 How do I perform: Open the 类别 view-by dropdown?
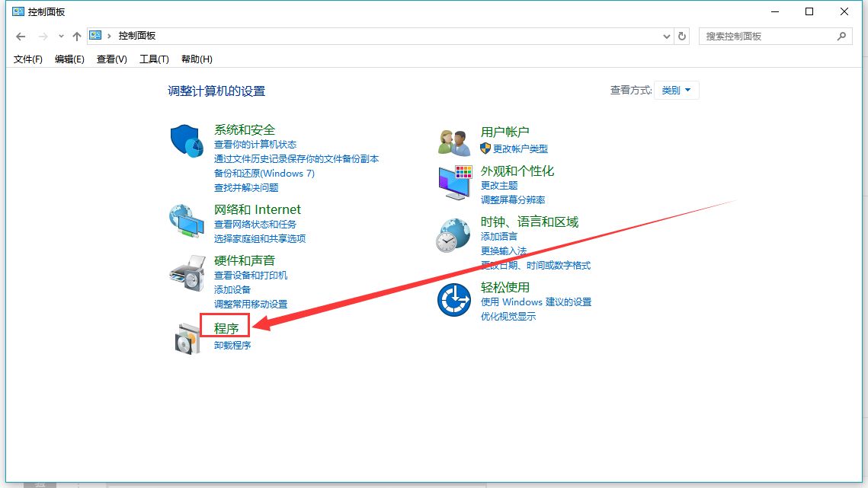677,90
